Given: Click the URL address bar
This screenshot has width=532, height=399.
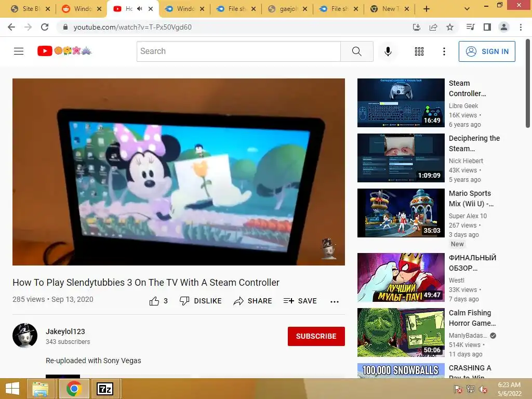Looking at the screenshot, I should pos(234,27).
